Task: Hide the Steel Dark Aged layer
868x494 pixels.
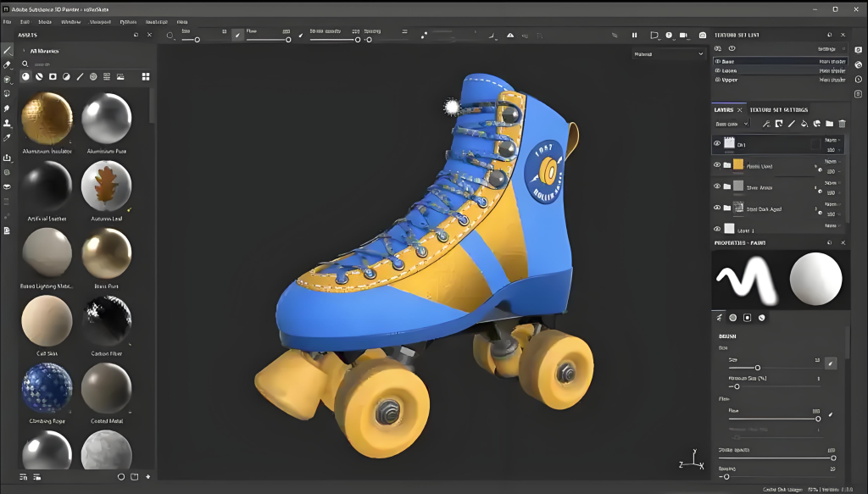Action: pyautogui.click(x=717, y=208)
